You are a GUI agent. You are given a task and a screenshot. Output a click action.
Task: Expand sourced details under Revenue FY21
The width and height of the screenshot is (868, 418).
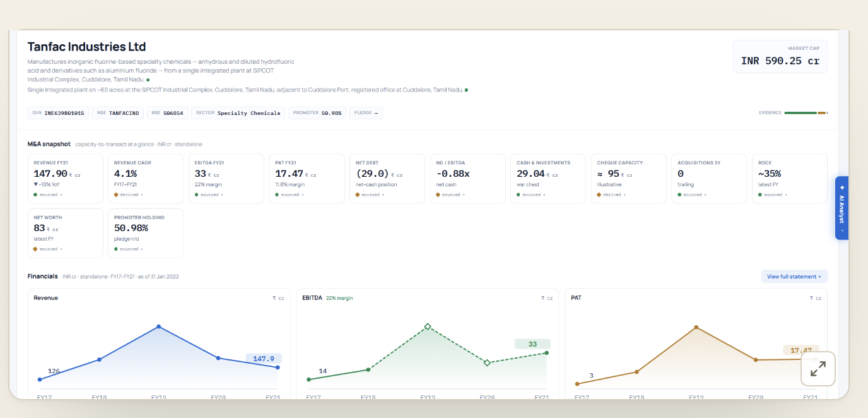point(49,194)
